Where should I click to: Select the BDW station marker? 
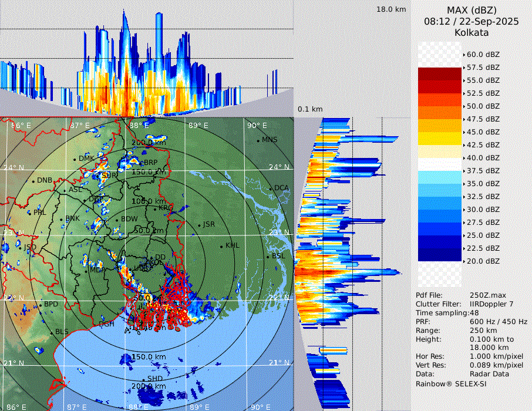117,220
